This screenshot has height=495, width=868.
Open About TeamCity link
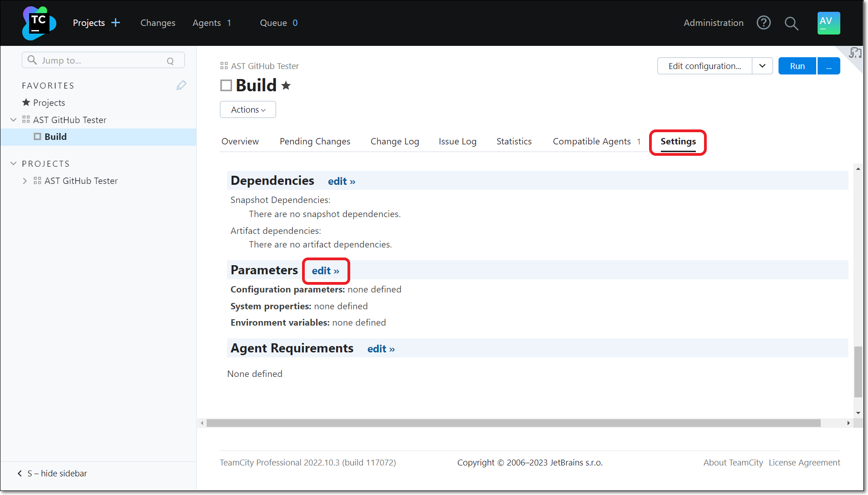click(x=733, y=462)
